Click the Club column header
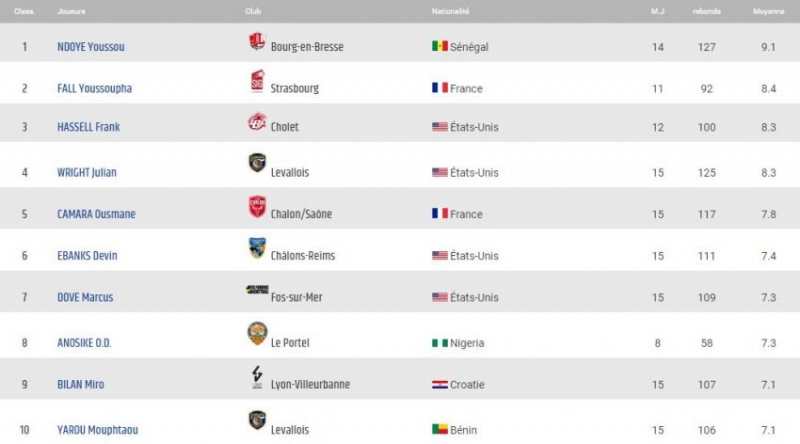The width and height of the screenshot is (800, 444). (253, 11)
